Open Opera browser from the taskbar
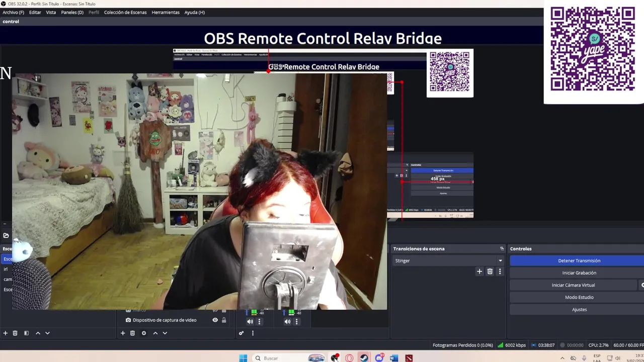 [x=349, y=358]
